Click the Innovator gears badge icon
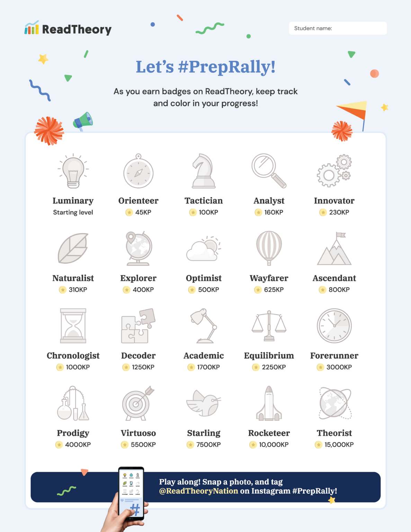This screenshot has height=532, width=411. pos(334,171)
